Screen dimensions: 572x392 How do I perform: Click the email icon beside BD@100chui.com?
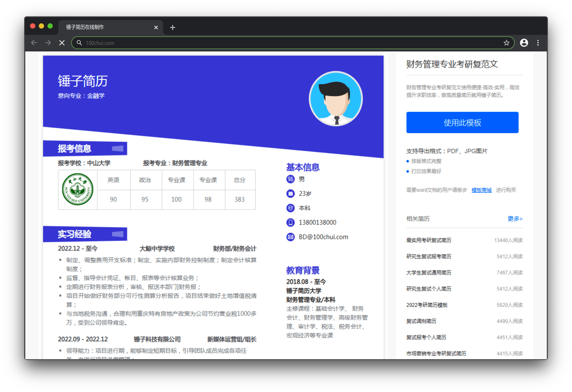point(290,237)
